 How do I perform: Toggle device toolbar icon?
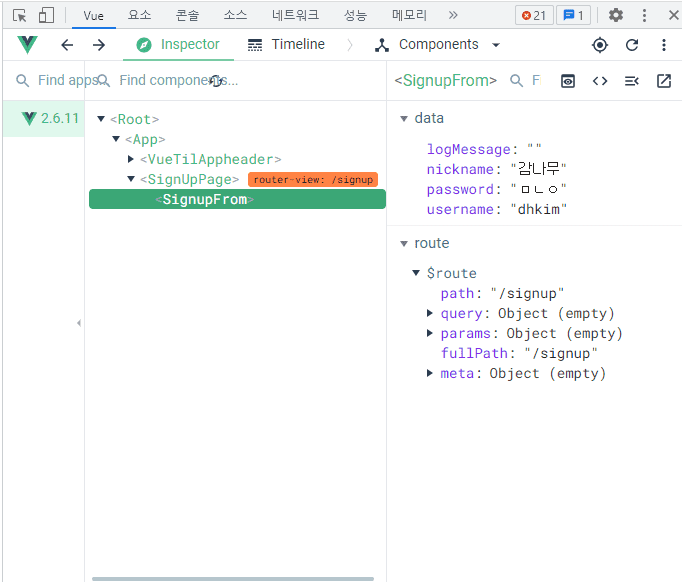pos(46,15)
